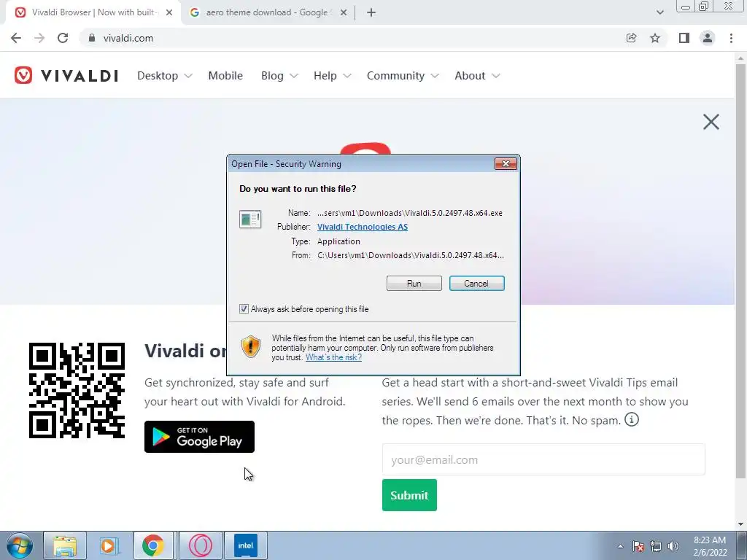The height and width of the screenshot is (560, 747).
Task: Open File Explorer from the taskbar
Action: coord(65,545)
